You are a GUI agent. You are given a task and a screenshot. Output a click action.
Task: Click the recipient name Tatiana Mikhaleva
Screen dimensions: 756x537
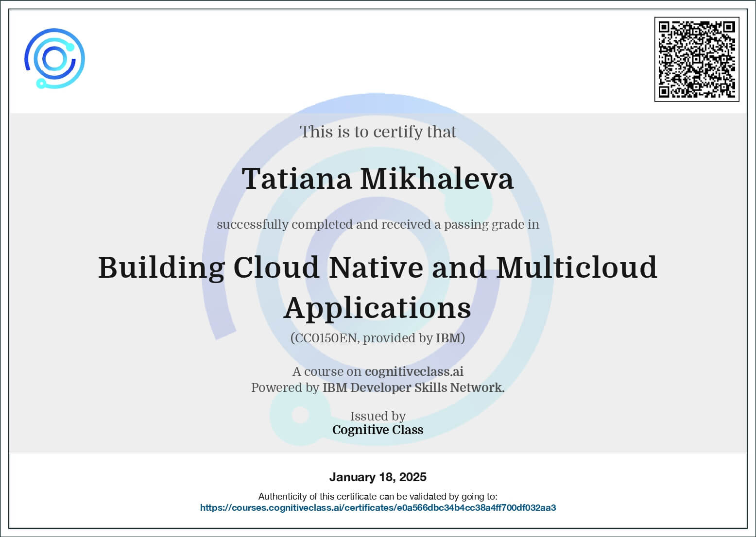[378, 179]
